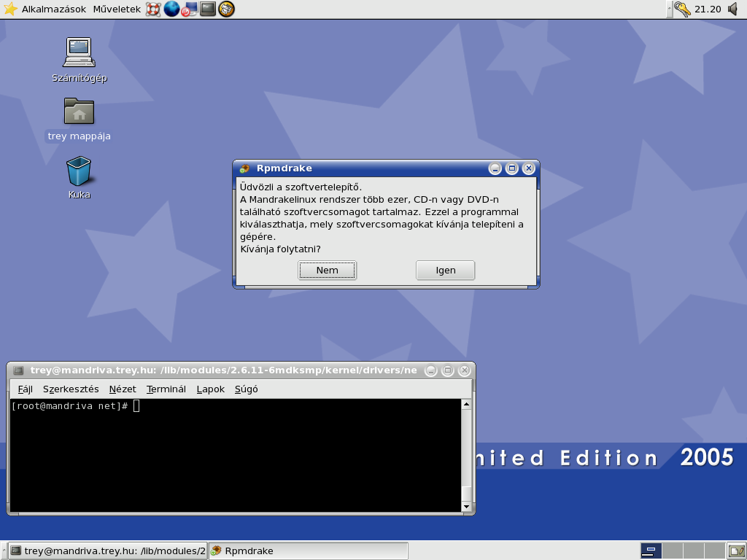Launch the terminal icon in top panel

[x=208, y=9]
